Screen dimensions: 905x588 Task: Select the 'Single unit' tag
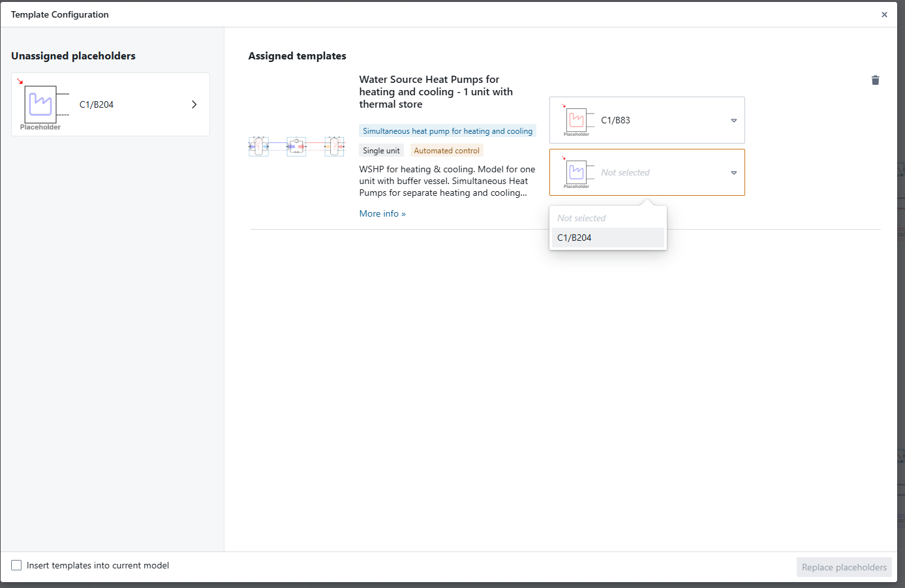(381, 151)
